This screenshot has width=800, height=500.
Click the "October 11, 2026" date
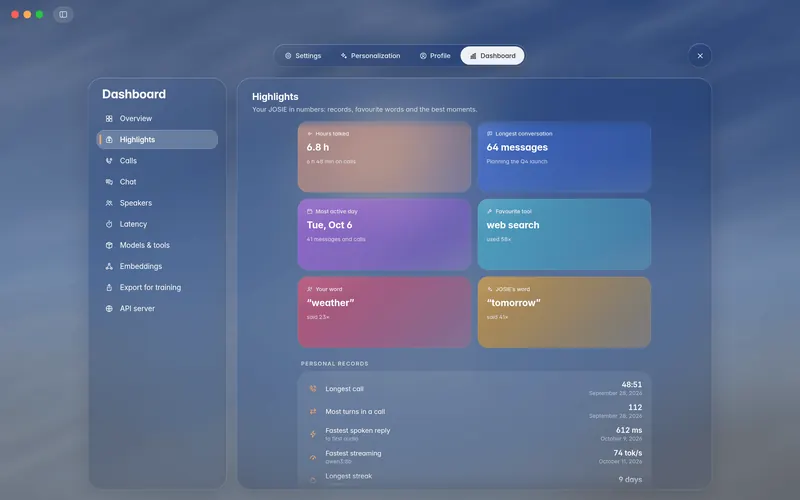click(620, 462)
